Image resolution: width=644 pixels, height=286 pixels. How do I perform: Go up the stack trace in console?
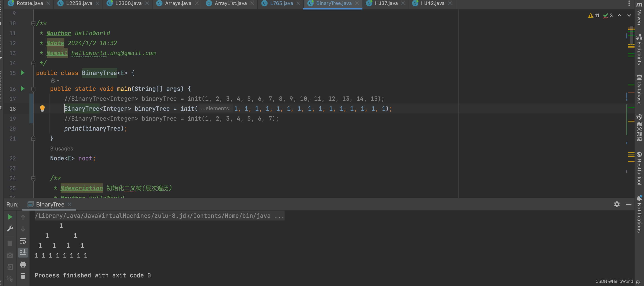[23, 217]
